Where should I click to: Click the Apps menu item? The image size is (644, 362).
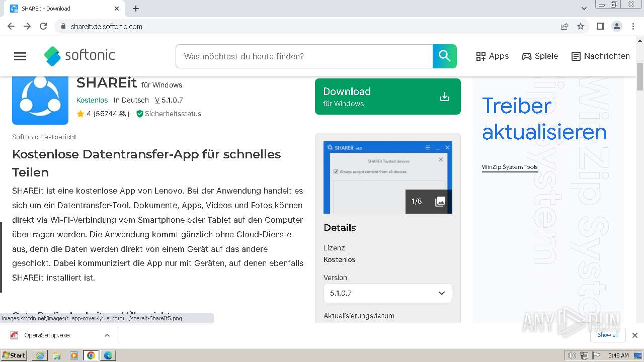coord(493,56)
